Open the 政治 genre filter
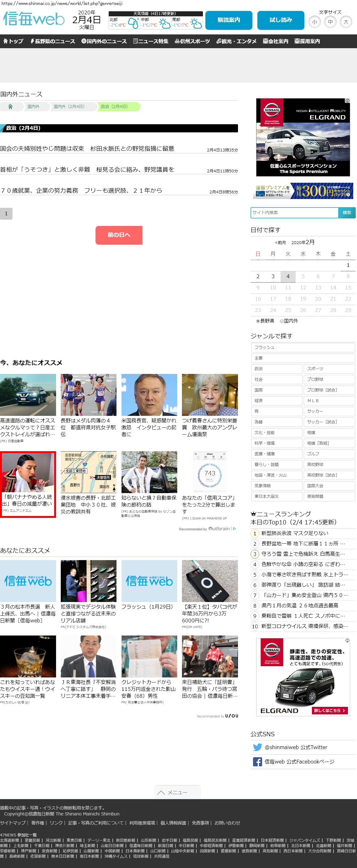This screenshot has height=868, width=357. 277,369
